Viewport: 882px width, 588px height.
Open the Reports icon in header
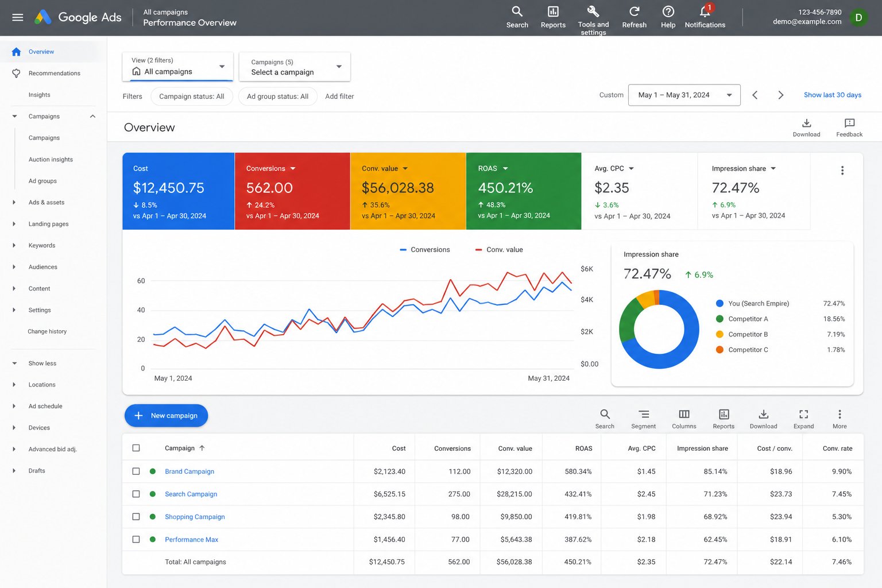click(x=553, y=17)
